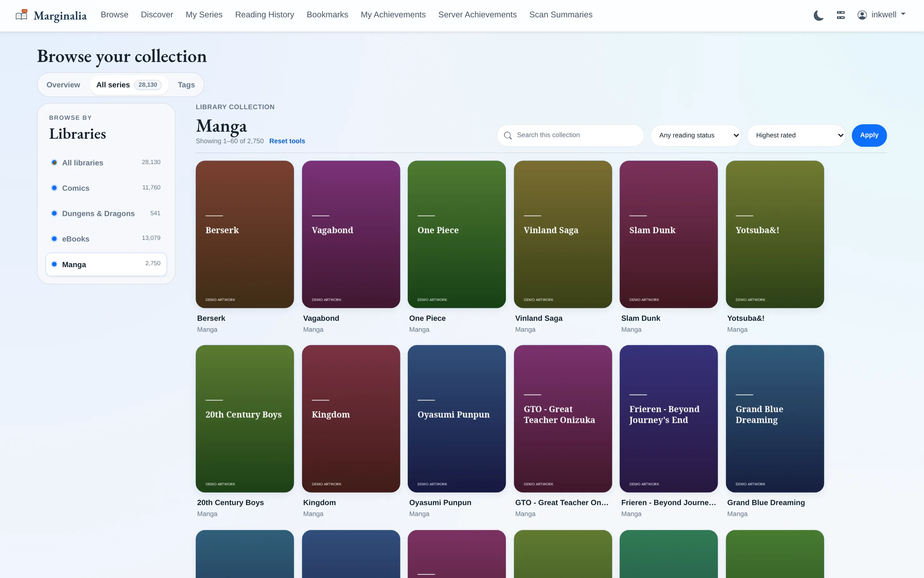This screenshot has width=924, height=578.
Task: Open the 20th Century Boys cover
Action: [x=245, y=419]
